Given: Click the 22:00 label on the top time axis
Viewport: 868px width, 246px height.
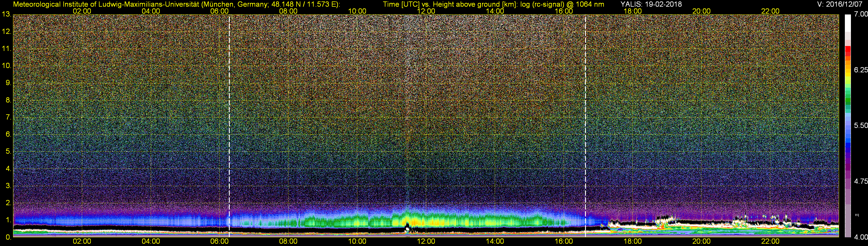Looking at the screenshot, I should click(x=770, y=11).
